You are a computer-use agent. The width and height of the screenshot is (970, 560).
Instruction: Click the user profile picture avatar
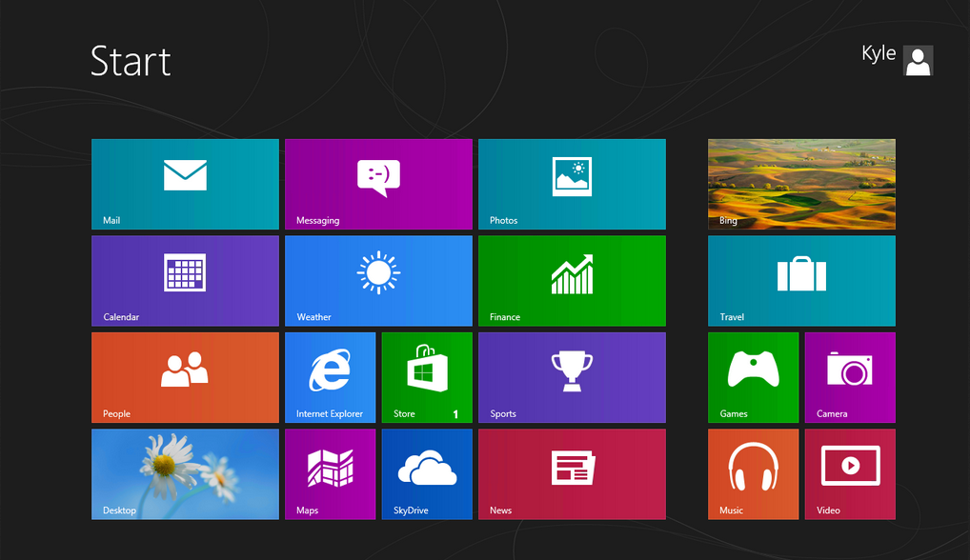click(x=918, y=61)
